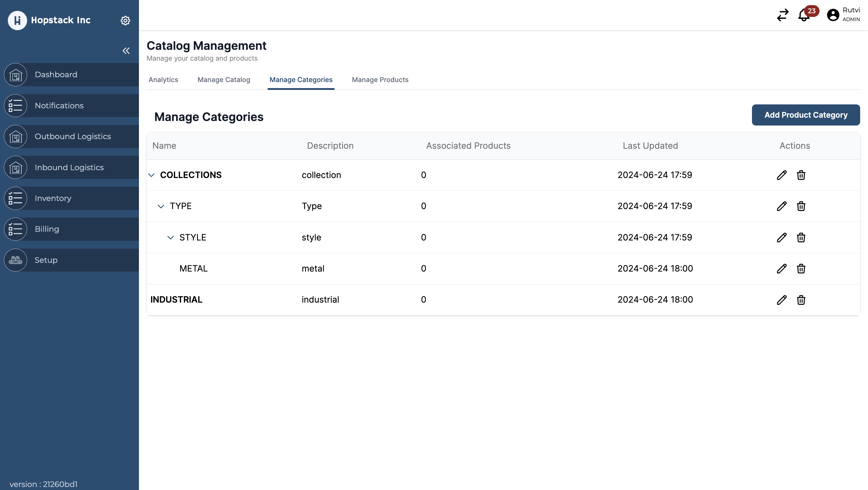Open Inbound Logistics from the sidebar
868x490 pixels.
coord(15,167)
